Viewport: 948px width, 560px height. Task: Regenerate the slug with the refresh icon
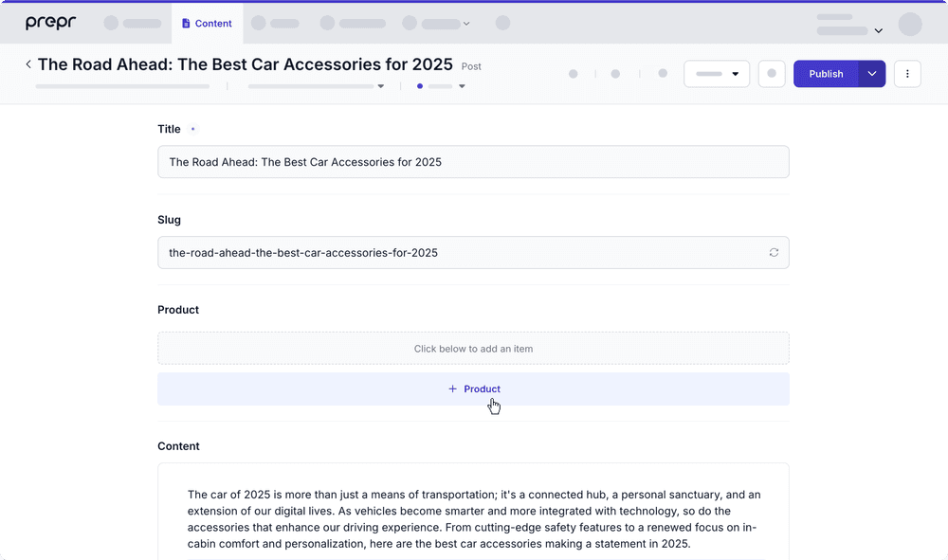point(774,253)
